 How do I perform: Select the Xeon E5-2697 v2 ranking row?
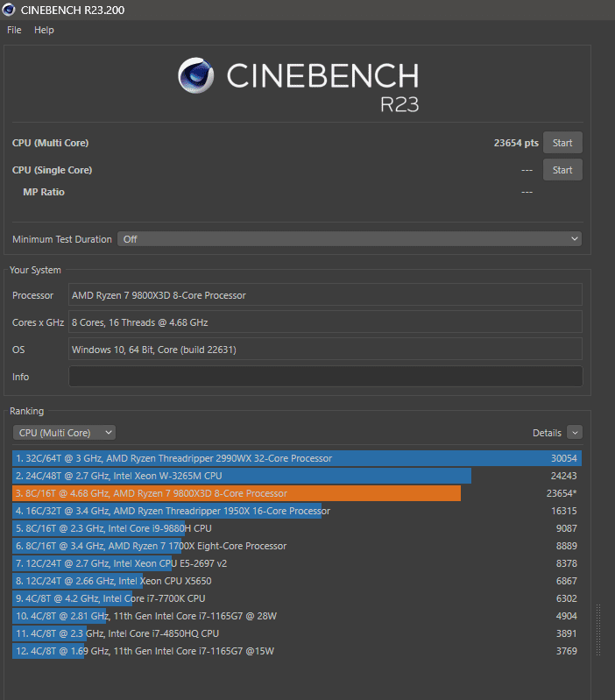click(297, 563)
